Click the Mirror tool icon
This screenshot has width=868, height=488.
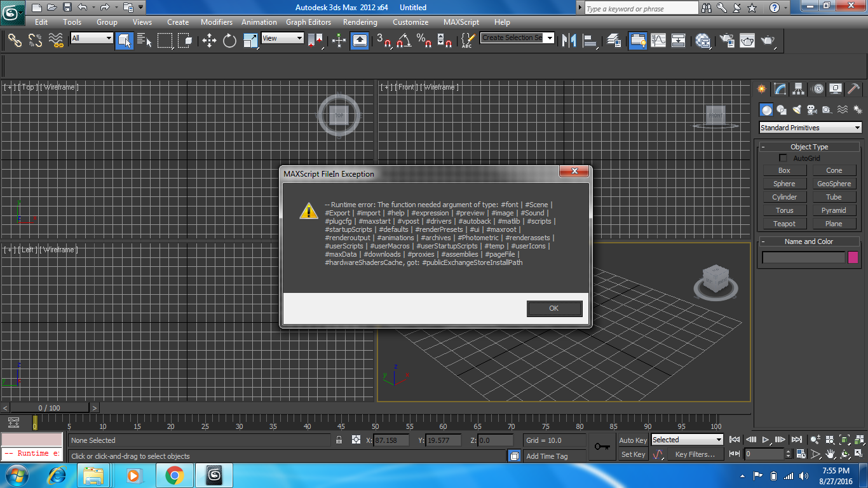[x=569, y=41]
